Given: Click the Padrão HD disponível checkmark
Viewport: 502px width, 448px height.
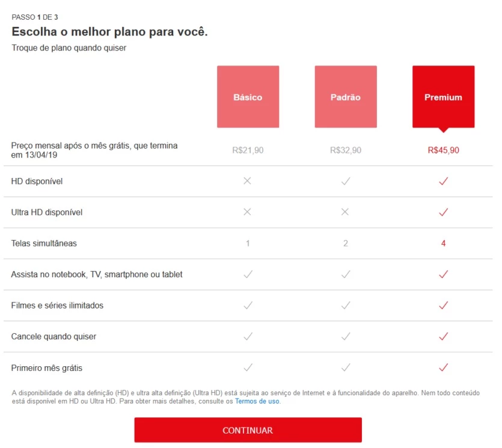Looking at the screenshot, I should click(346, 181).
